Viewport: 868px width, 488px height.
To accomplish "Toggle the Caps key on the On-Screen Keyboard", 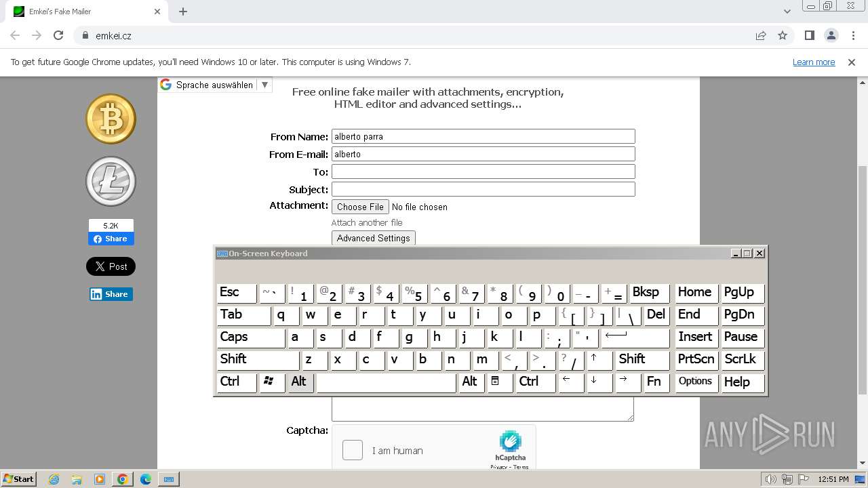I will (x=251, y=337).
